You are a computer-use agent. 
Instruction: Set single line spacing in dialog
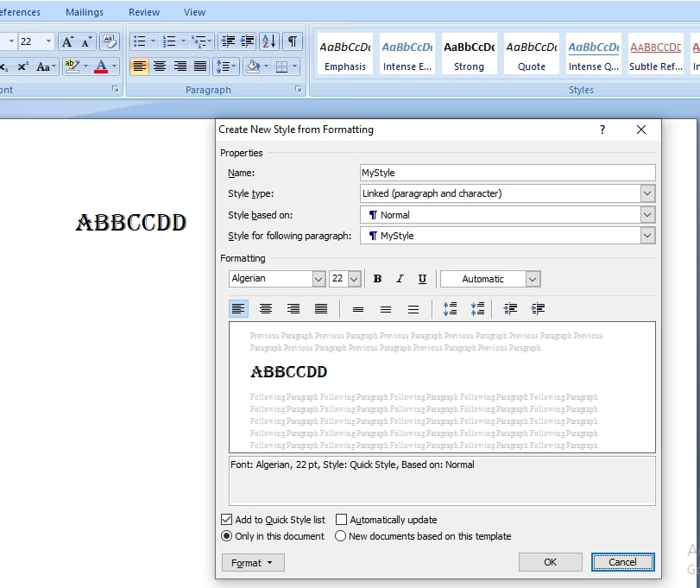click(x=358, y=309)
